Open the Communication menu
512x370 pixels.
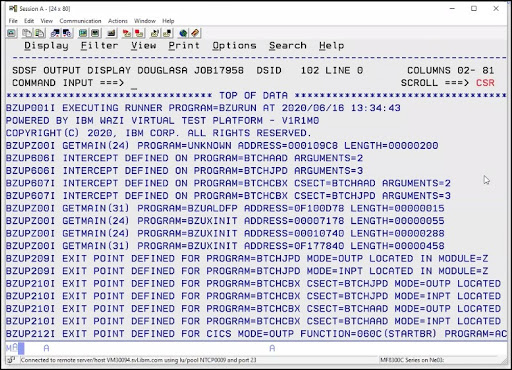[x=80, y=21]
